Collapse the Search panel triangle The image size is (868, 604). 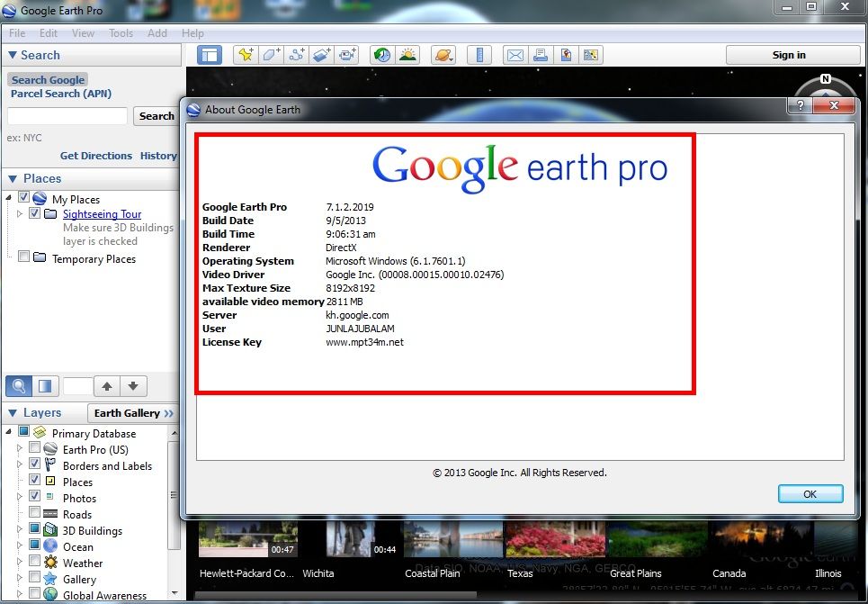[13, 55]
